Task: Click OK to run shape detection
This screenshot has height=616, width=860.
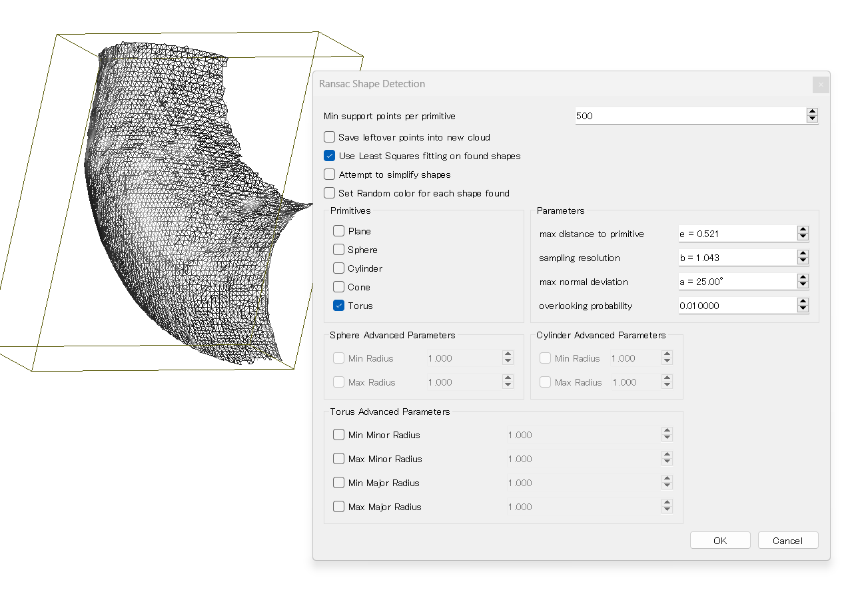Action: click(x=720, y=541)
